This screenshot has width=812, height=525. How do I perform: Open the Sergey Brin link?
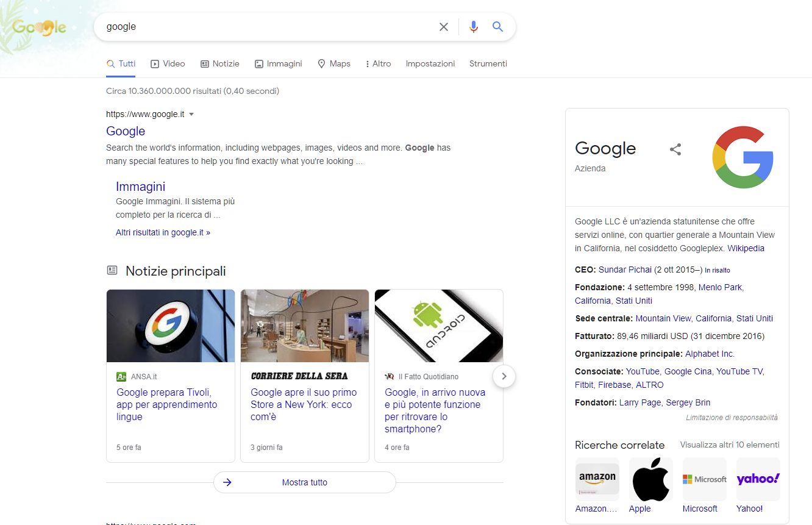[x=688, y=402]
